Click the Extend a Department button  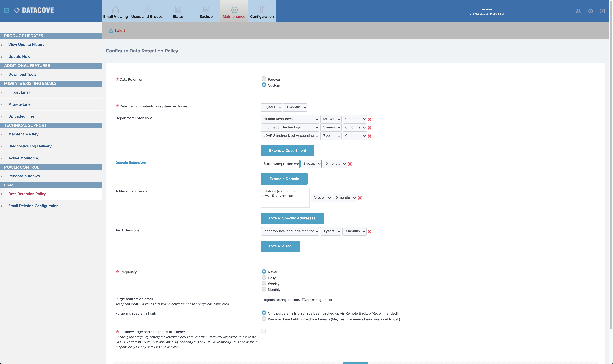point(287,151)
